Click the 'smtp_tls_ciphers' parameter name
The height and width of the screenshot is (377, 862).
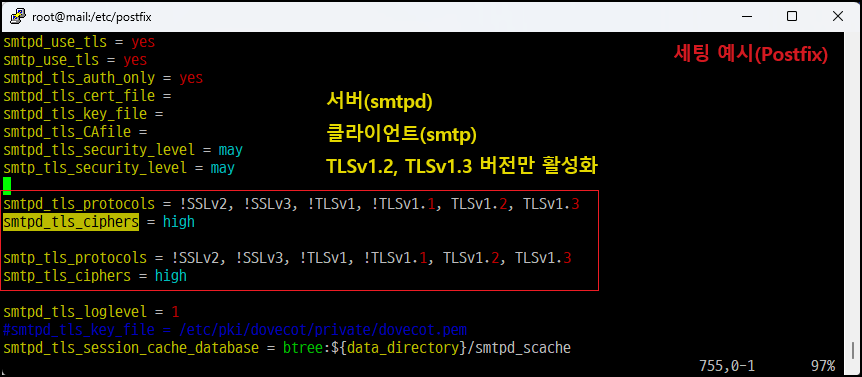pyautogui.click(x=67, y=276)
